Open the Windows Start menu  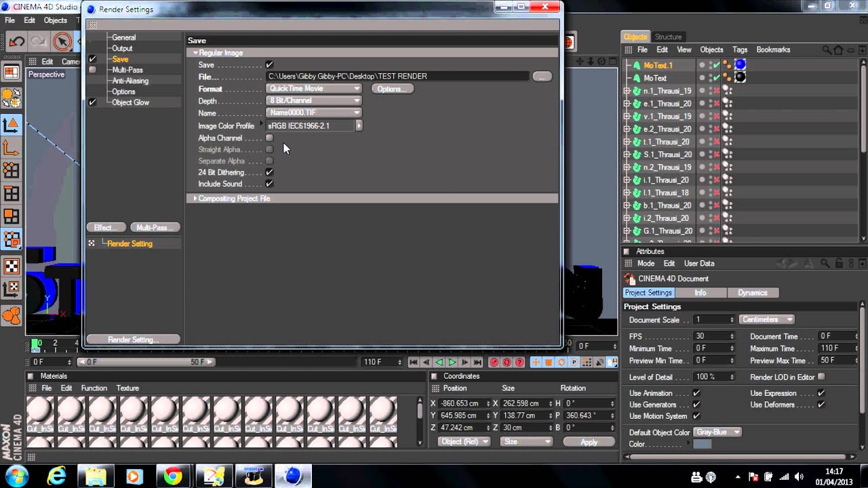pyautogui.click(x=16, y=476)
